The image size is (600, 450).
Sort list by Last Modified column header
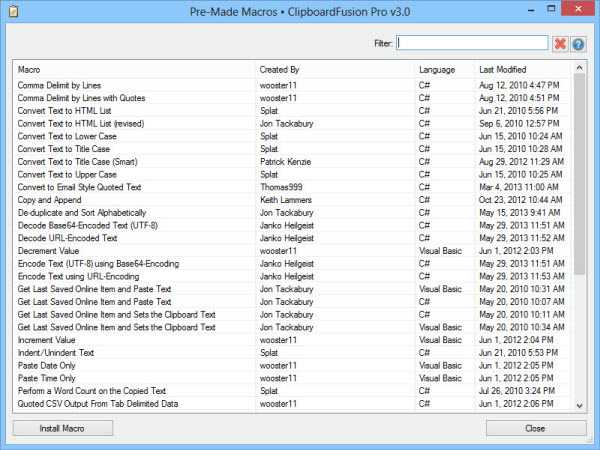[x=523, y=70]
